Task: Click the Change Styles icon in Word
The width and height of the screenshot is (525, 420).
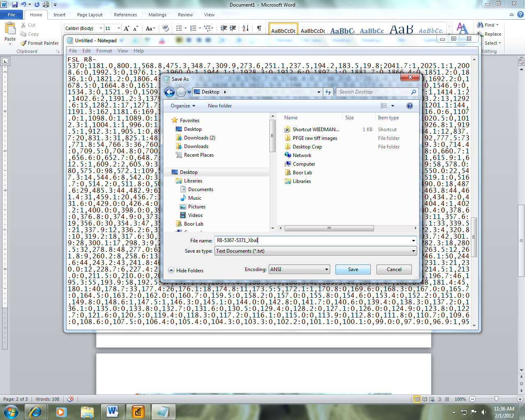Action: coord(462,28)
